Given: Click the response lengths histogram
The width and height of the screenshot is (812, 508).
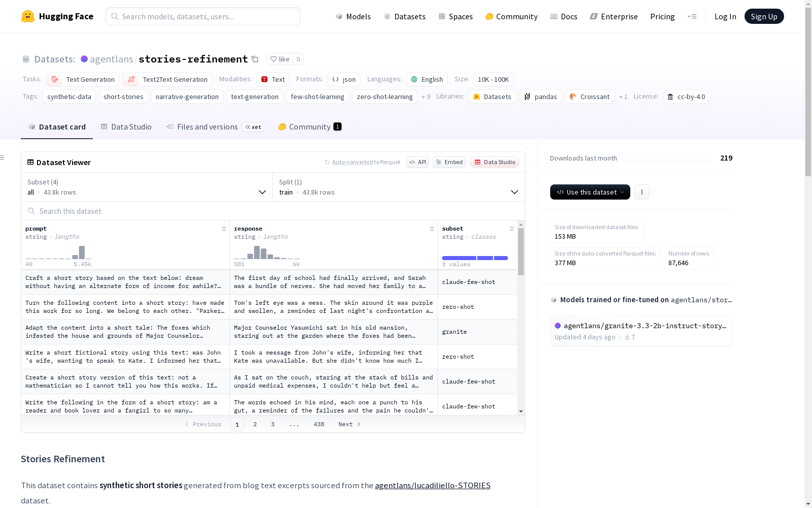Looking at the screenshot, I should (267, 252).
